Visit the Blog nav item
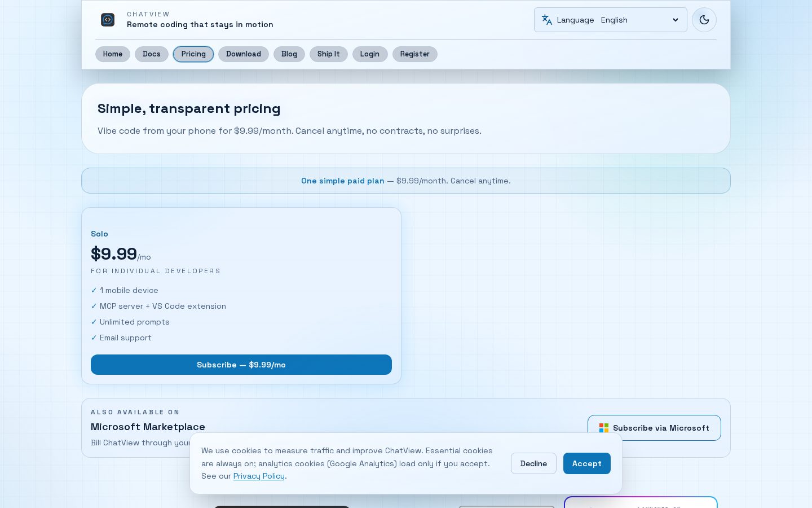 coord(289,54)
